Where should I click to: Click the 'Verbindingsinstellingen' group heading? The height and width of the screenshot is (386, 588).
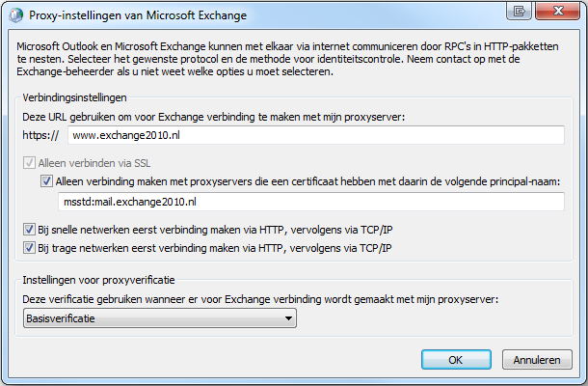[74, 97]
